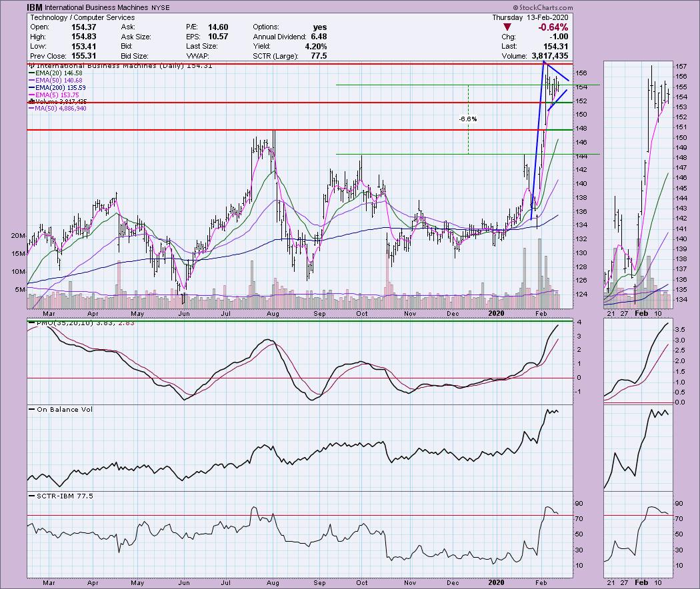Click the 20M volume axis label
The height and width of the screenshot is (589, 700).
(x=18, y=236)
